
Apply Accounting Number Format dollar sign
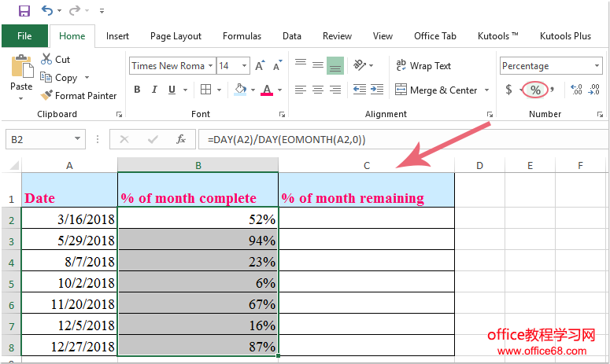[x=508, y=90]
